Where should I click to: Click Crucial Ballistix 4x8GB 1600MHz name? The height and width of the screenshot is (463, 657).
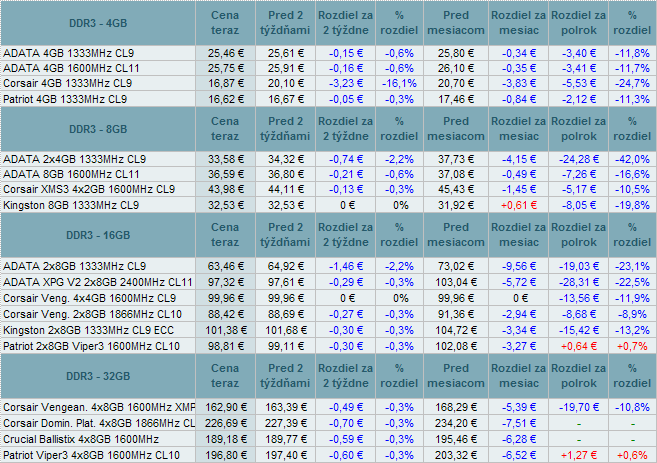click(81, 439)
